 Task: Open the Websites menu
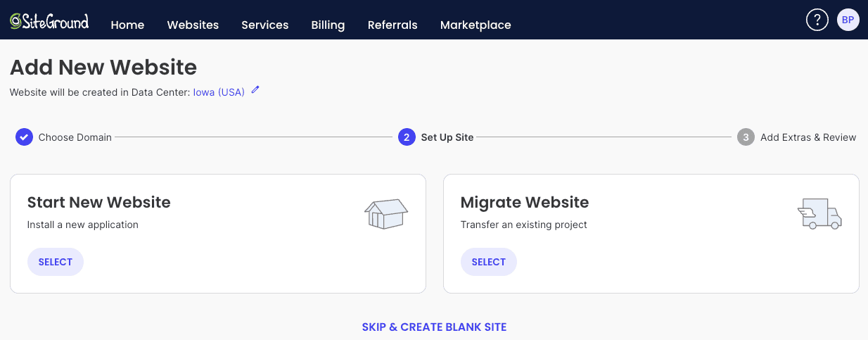tap(193, 25)
